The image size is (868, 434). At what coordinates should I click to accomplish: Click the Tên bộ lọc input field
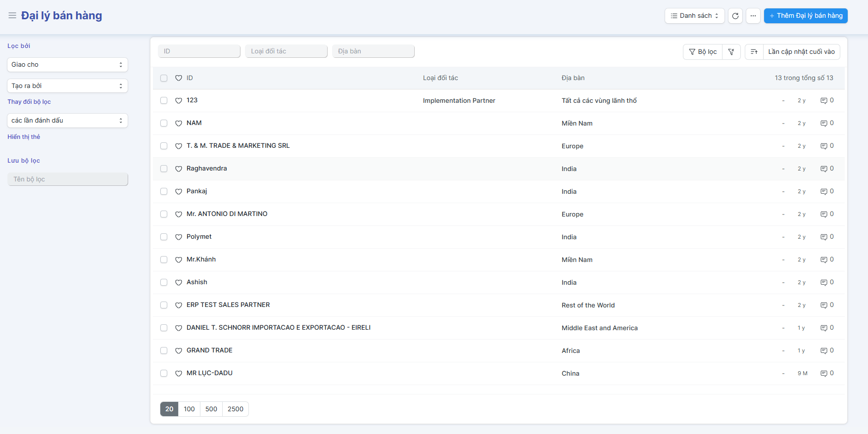[x=68, y=179]
